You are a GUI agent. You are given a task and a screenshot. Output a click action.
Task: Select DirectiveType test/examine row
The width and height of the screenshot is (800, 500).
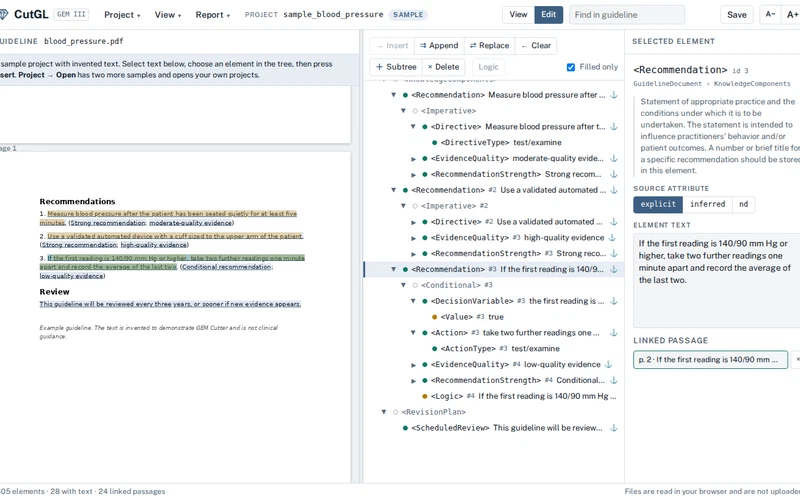(494, 142)
